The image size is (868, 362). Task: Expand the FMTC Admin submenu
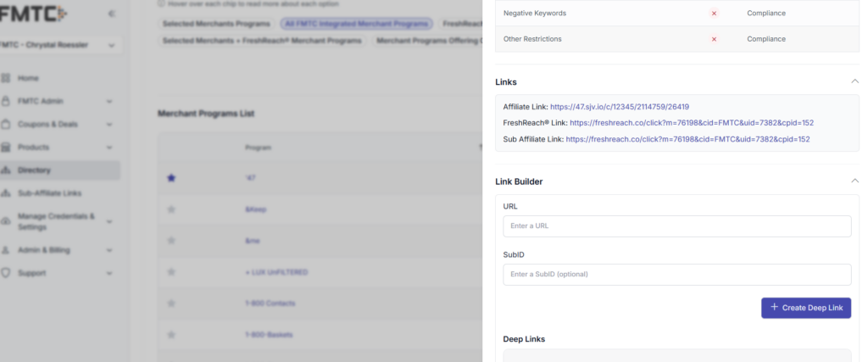(109, 101)
